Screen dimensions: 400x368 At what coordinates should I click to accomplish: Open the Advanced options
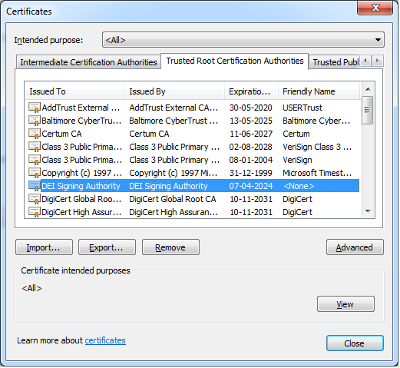click(355, 247)
